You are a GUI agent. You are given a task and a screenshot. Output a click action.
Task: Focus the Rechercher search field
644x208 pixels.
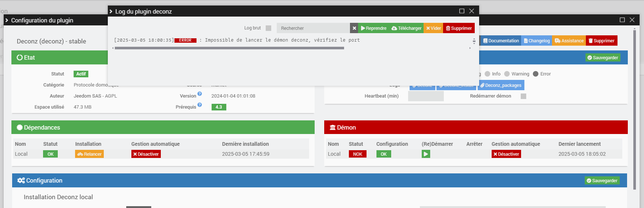[x=313, y=28]
